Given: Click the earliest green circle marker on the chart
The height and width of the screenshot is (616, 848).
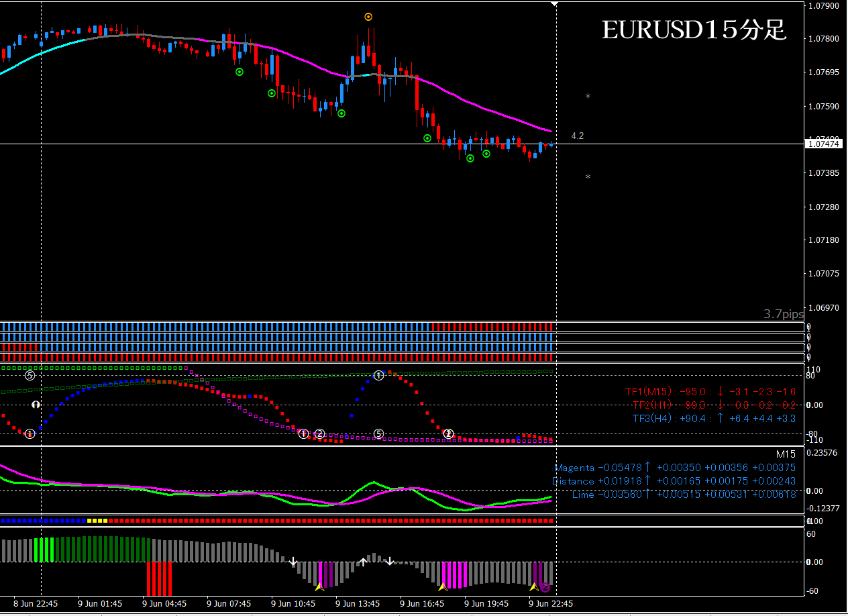Looking at the screenshot, I should 240,72.
